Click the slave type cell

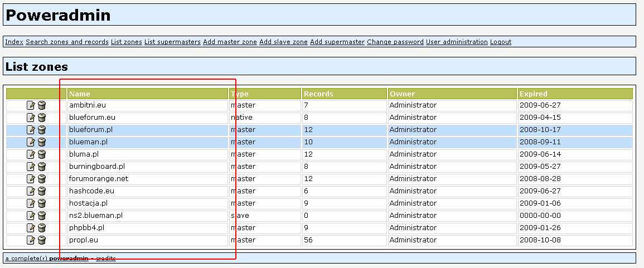[x=265, y=216]
